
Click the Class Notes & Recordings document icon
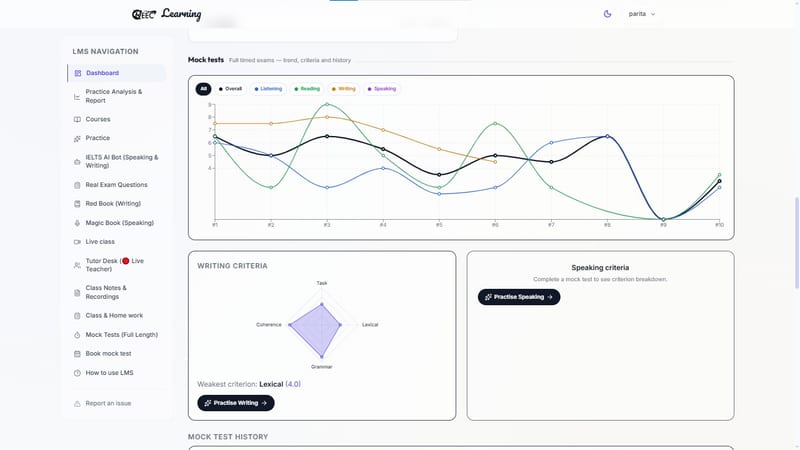pos(77,293)
